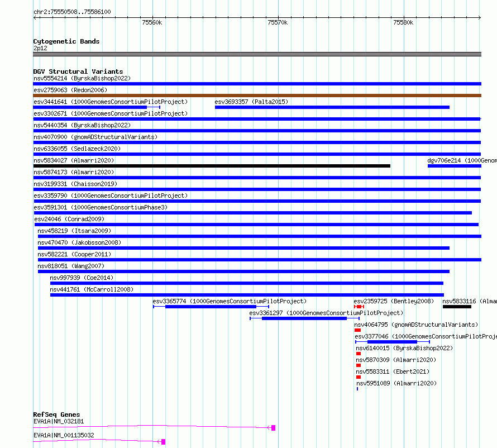
Task: Click the chr2:75550508..75586100 coordinates text
Action: pos(72,12)
